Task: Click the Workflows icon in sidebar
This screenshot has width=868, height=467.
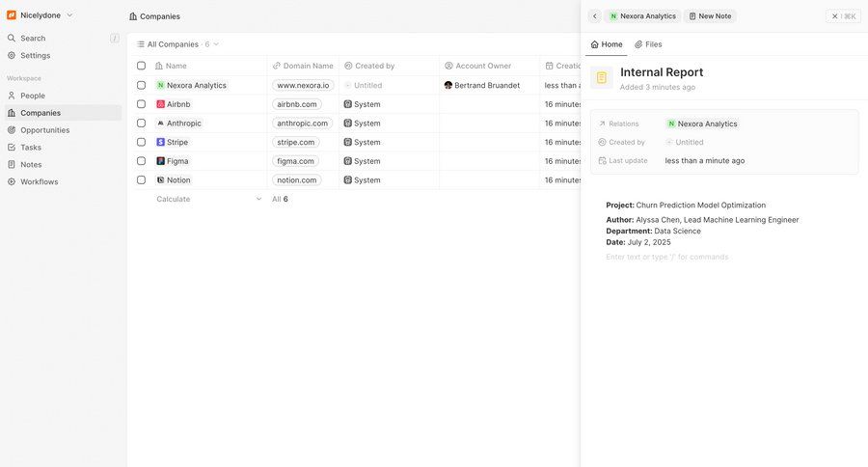Action: 12,181
